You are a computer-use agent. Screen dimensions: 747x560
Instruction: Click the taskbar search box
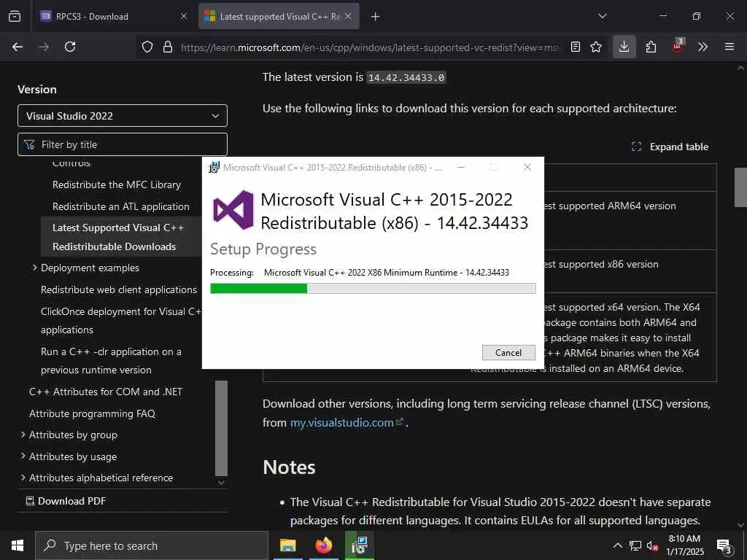click(152, 545)
